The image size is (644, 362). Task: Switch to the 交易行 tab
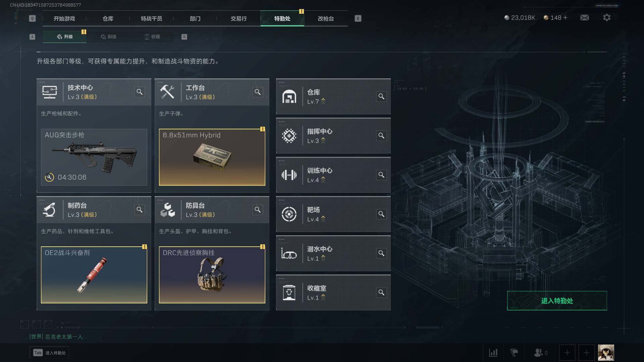(239, 18)
